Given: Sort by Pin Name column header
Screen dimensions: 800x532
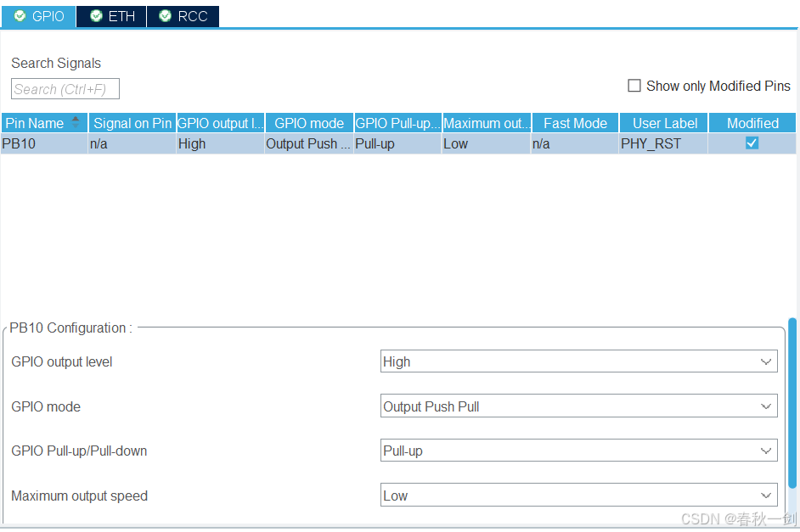Looking at the screenshot, I should [44, 123].
